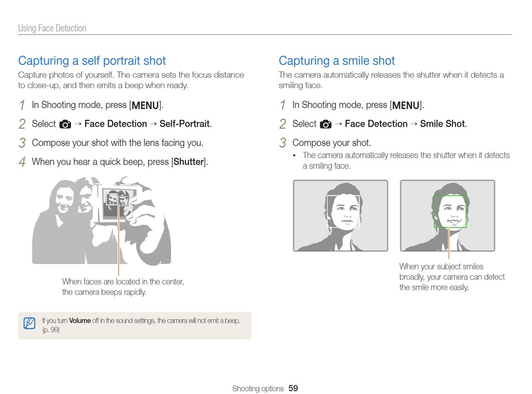Image resolution: width=532 pixels, height=394 pixels.
Task: Click 'Face Detection' in self-portrait step 2
Action: [x=116, y=124]
